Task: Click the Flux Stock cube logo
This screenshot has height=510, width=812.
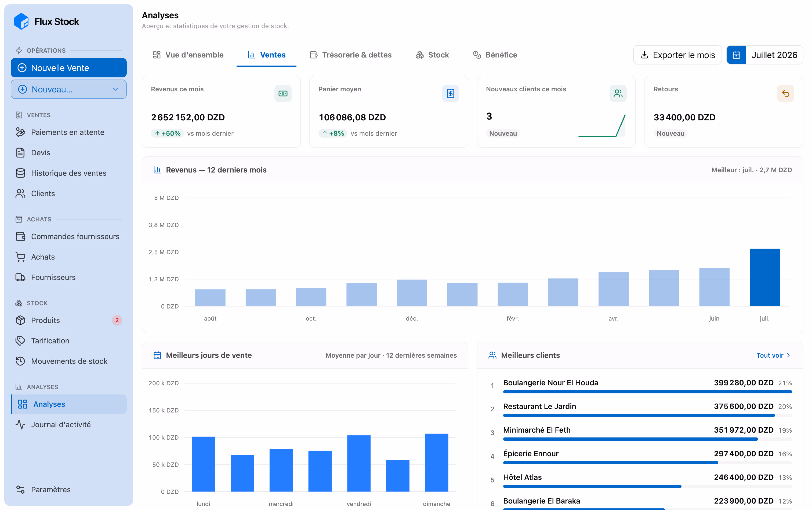Action: (x=21, y=21)
